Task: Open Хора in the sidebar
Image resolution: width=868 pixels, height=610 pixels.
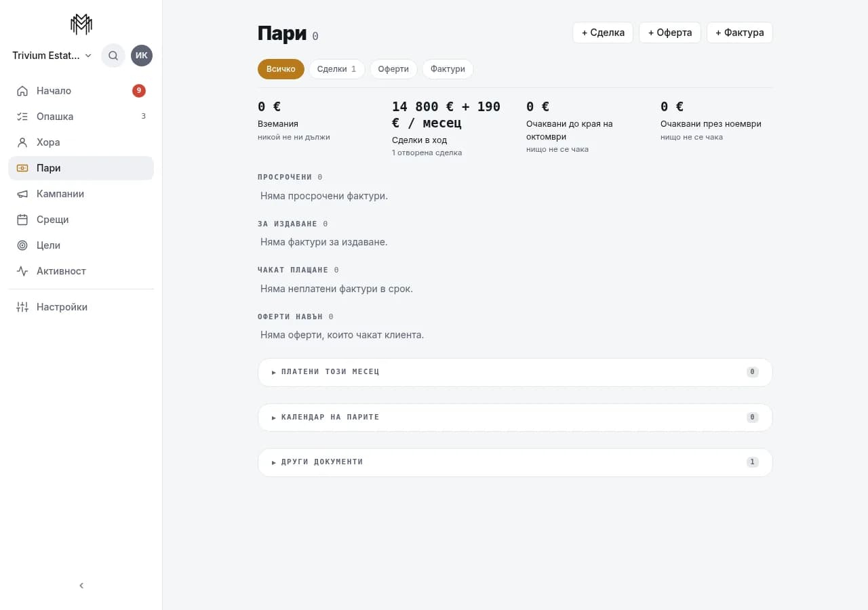Action: pos(81,142)
